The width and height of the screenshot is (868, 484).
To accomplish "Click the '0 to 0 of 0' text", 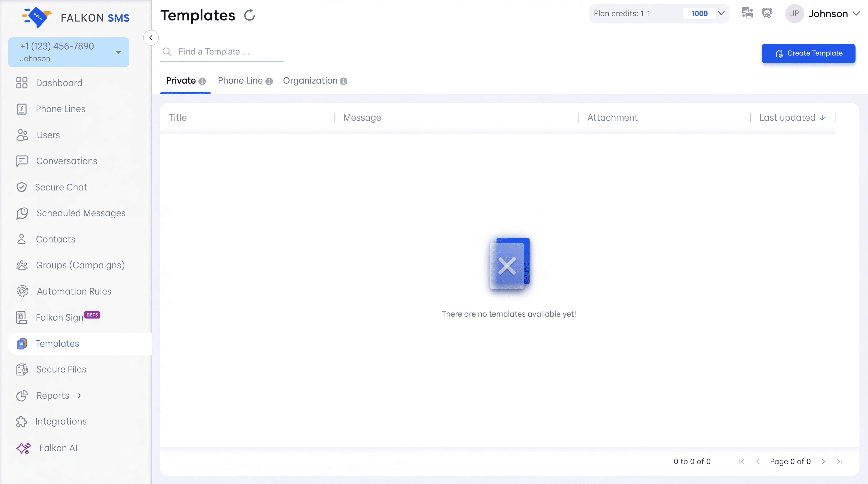I will (x=692, y=461).
